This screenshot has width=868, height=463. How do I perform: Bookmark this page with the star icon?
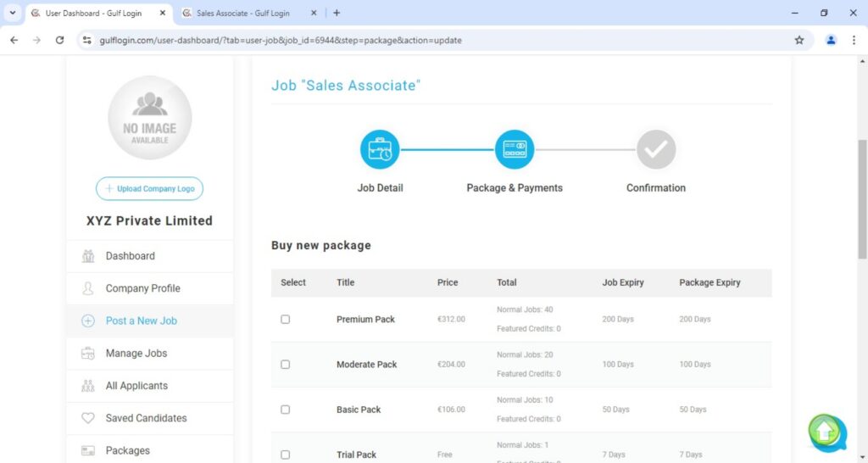coord(798,40)
